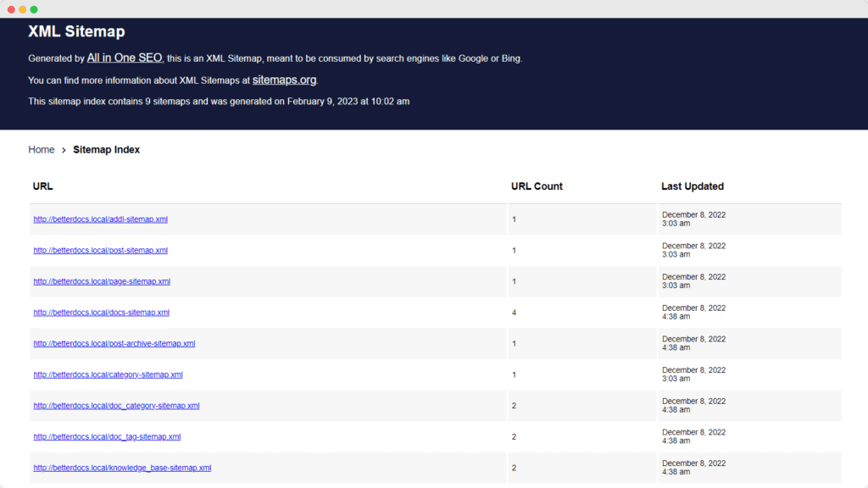
Task: Open the post-sitemap.xml link
Action: coord(99,250)
